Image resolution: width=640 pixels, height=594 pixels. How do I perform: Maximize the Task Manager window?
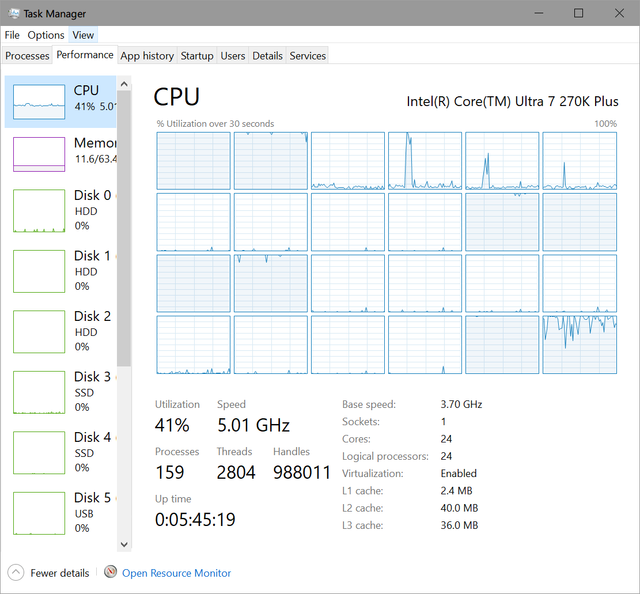pyautogui.click(x=578, y=13)
